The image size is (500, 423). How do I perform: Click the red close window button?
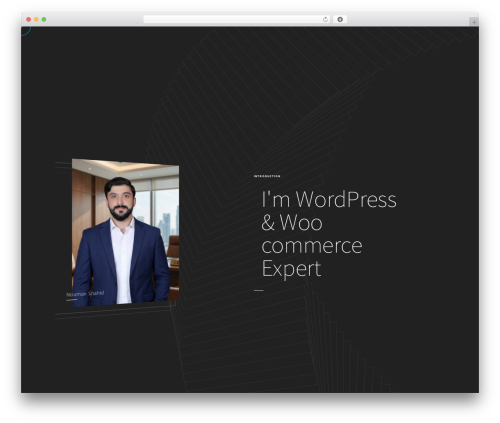tap(29, 19)
